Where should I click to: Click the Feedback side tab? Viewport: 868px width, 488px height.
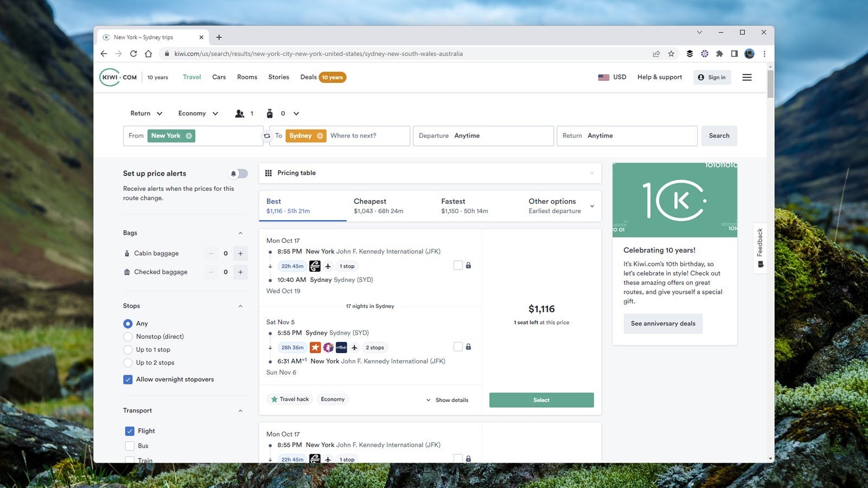[x=760, y=248]
